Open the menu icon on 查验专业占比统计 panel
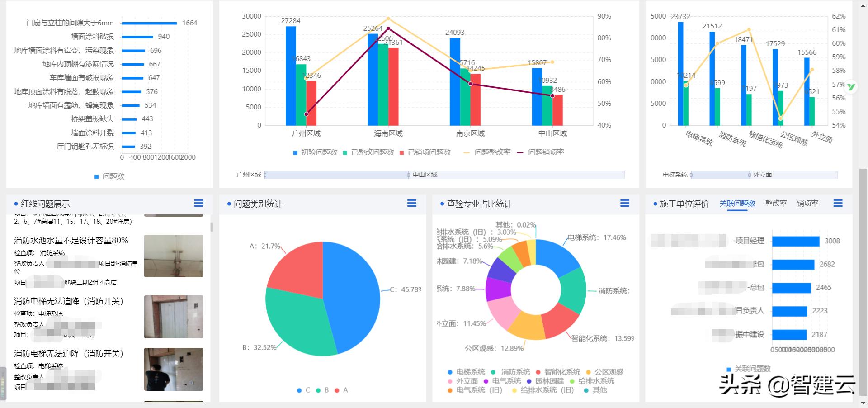 625,204
